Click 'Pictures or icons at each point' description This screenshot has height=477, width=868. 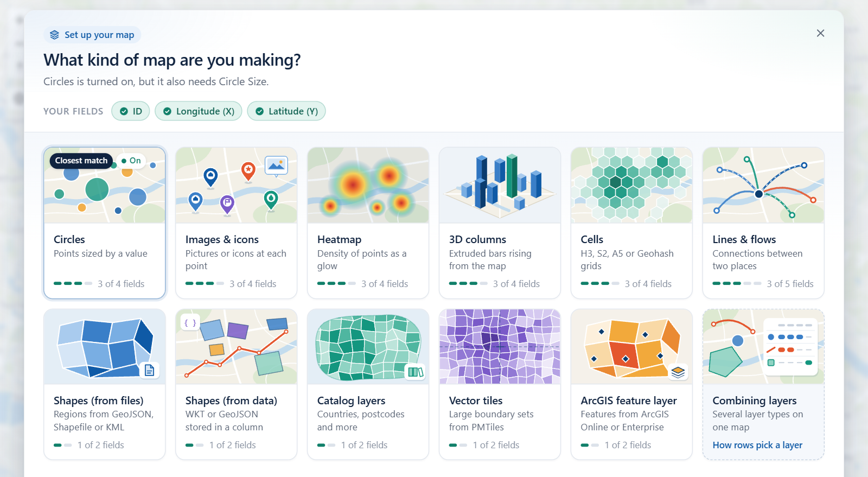(236, 260)
